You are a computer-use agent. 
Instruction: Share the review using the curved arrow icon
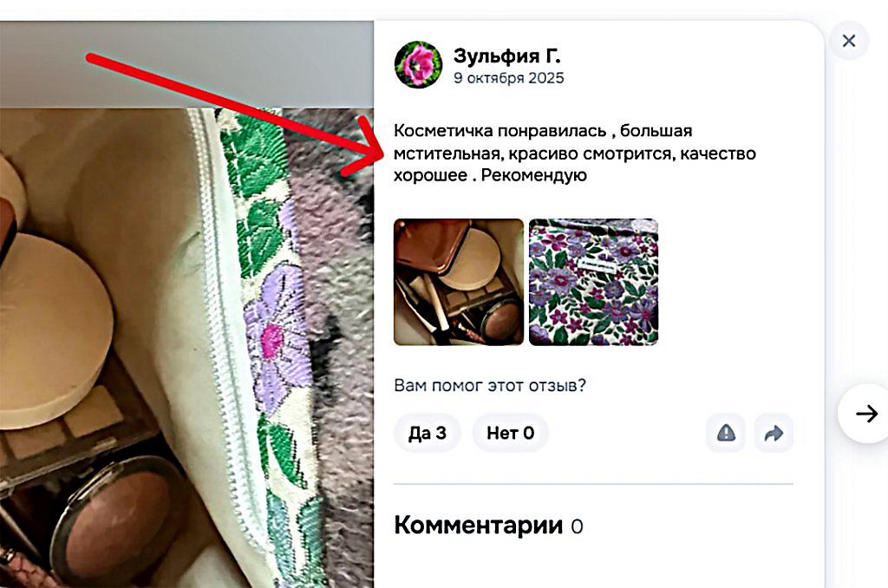tap(774, 434)
